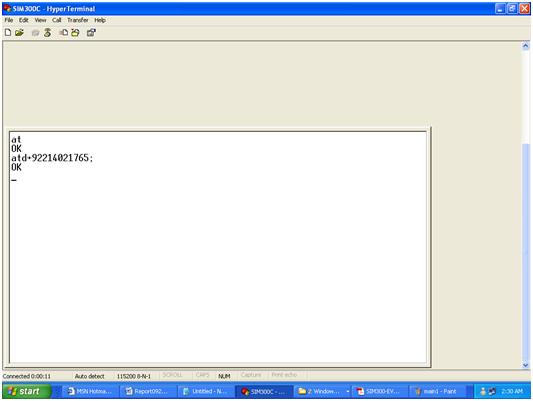
Task: Open the View menu
Action: 40,20
